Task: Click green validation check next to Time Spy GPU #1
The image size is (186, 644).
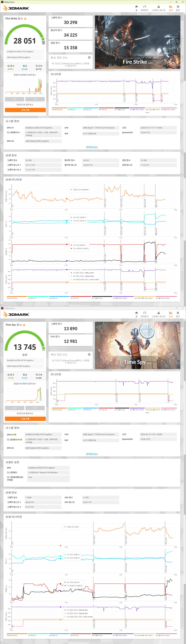Action: click(15, 435)
